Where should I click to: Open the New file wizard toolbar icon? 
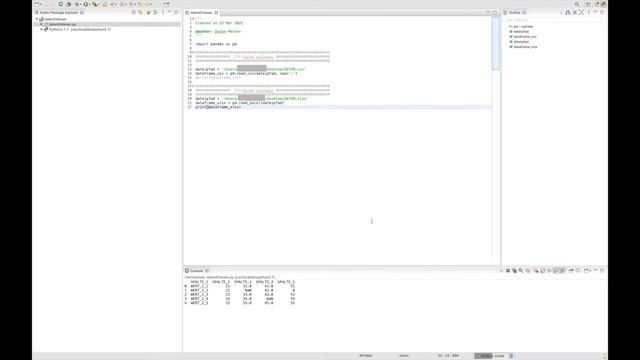click(x=37, y=4)
